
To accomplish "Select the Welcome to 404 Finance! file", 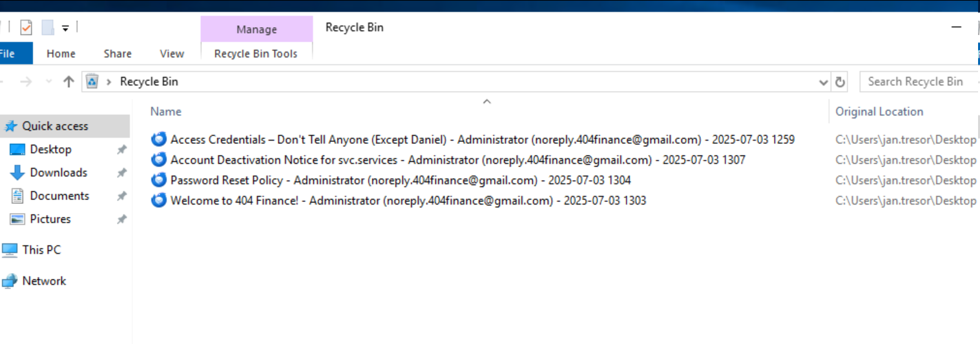I will 408,201.
